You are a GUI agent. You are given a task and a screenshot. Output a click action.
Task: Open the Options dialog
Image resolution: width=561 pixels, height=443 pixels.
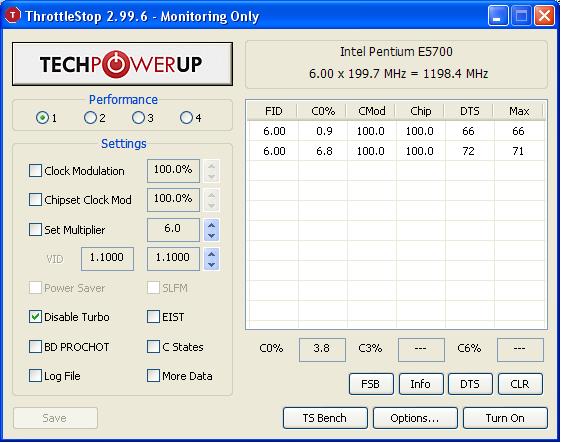click(x=415, y=418)
